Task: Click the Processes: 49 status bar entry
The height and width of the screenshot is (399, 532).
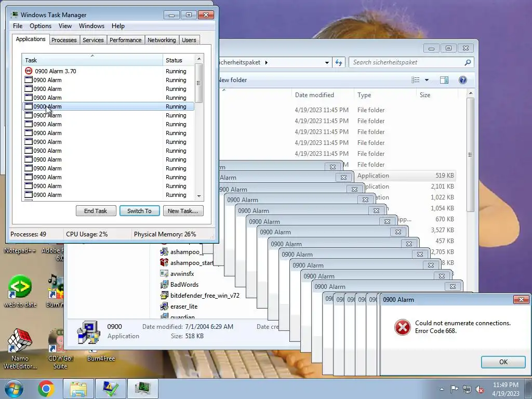Action: 28,234
